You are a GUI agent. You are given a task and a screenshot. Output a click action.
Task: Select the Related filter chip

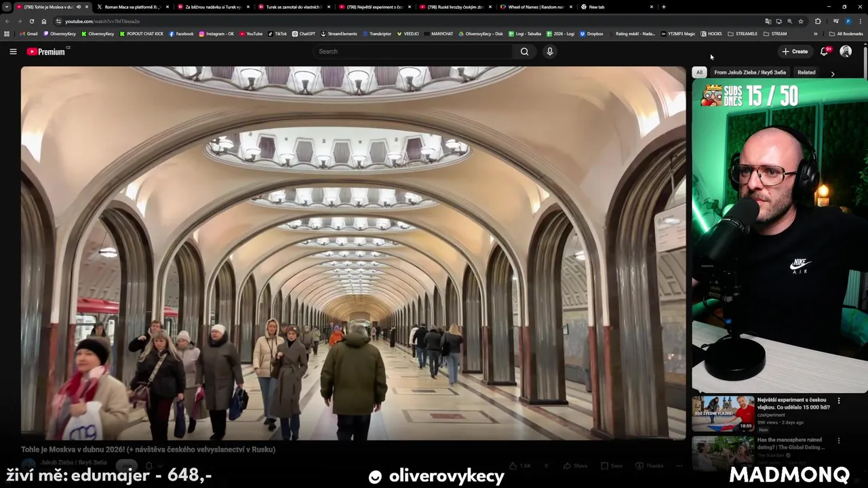(806, 73)
